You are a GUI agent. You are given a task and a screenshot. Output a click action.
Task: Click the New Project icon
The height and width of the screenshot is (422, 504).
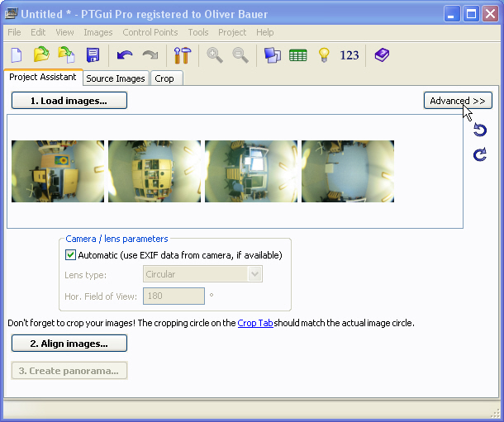point(17,55)
